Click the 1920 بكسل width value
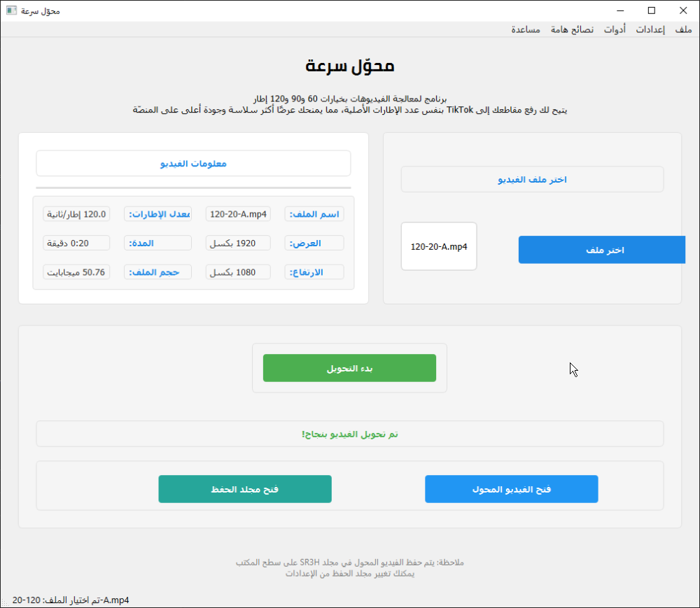Screen dimensions: 700x608 coord(238,243)
